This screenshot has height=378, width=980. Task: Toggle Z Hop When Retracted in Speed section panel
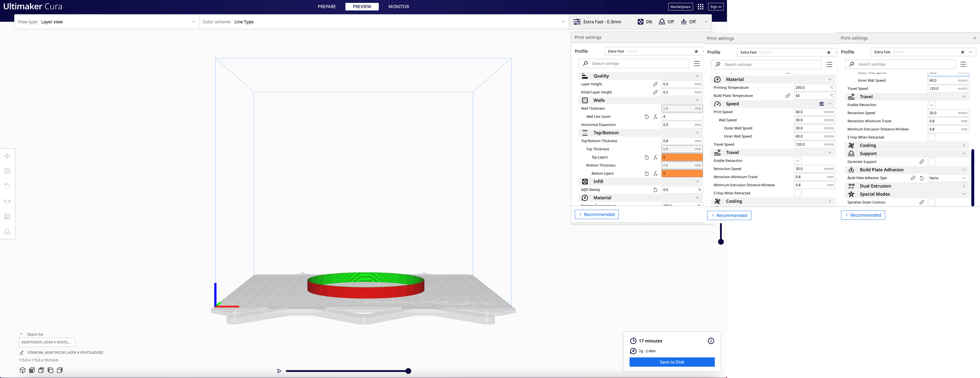point(797,193)
